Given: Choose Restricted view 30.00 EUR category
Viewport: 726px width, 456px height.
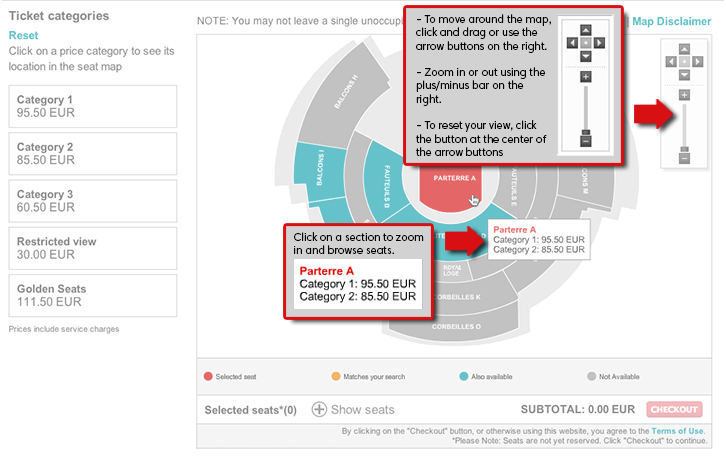Looking at the screenshot, I should pos(93,248).
